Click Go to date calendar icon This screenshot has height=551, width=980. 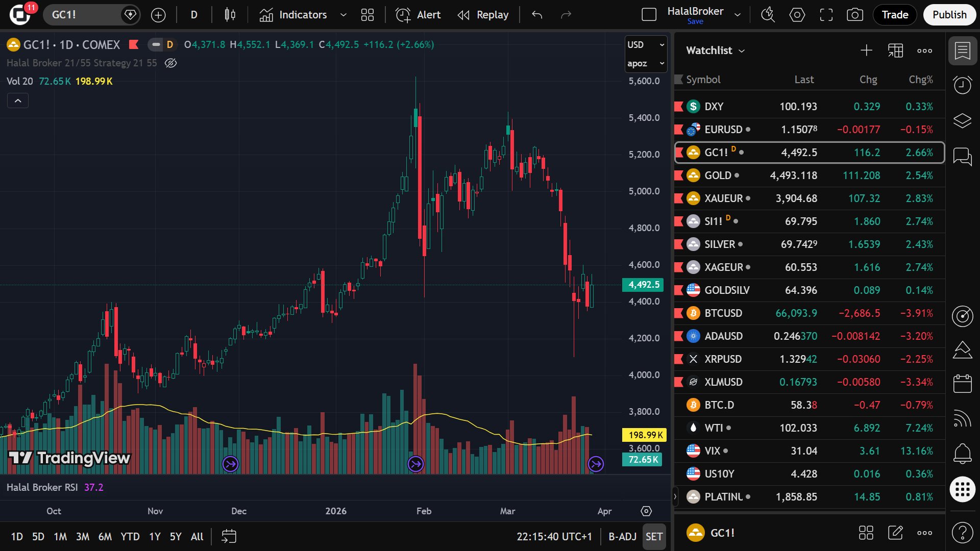(x=229, y=536)
